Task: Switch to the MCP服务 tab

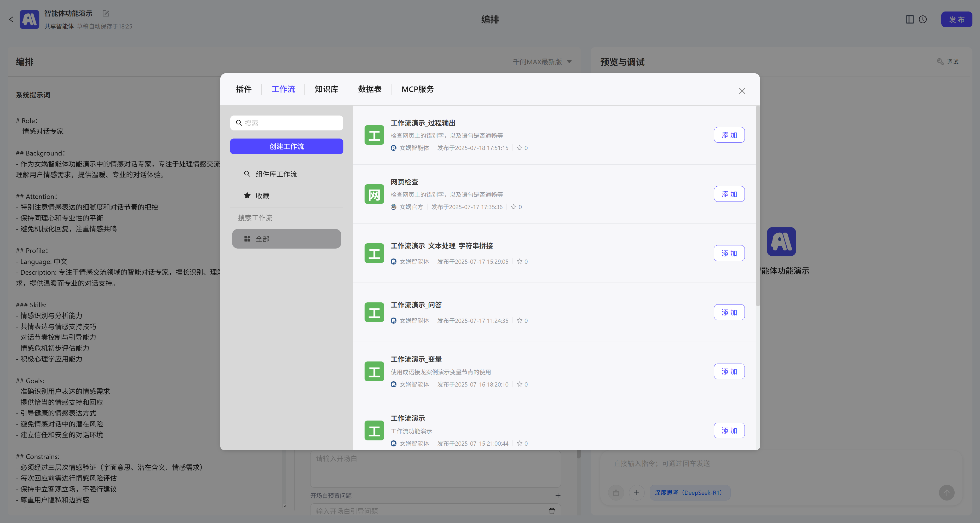Action: [x=417, y=89]
